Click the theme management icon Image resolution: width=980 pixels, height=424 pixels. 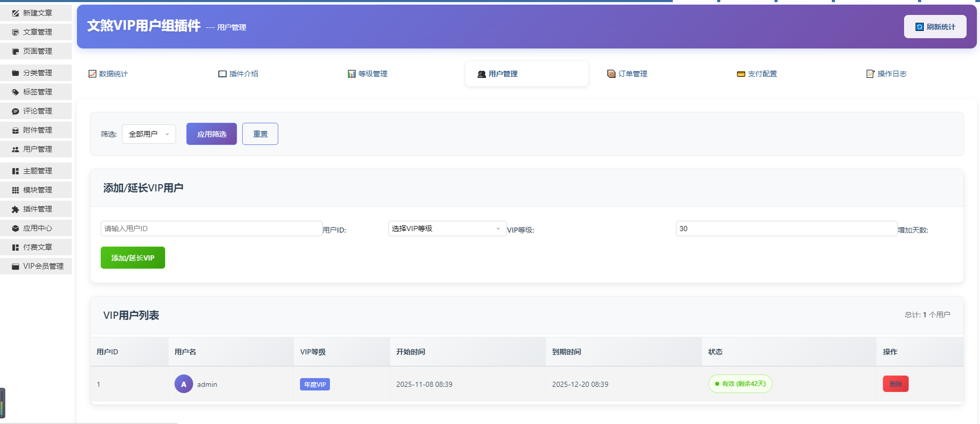15,171
